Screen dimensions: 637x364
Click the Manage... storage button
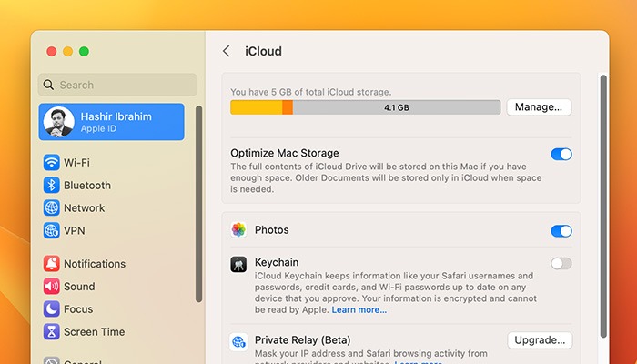pos(539,107)
